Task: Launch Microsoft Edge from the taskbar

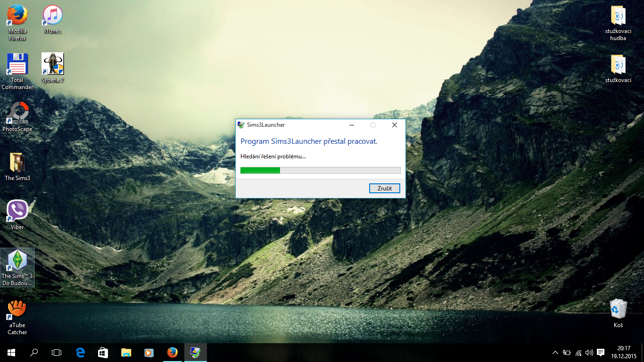Action: coord(80,353)
